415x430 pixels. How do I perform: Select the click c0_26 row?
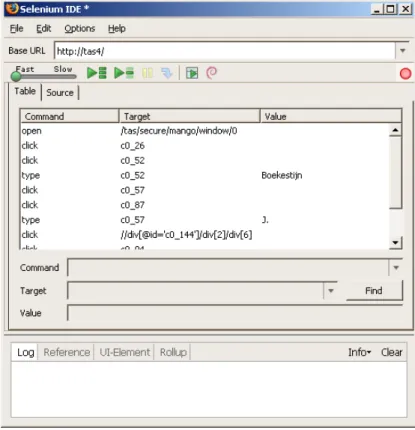pos(205,146)
